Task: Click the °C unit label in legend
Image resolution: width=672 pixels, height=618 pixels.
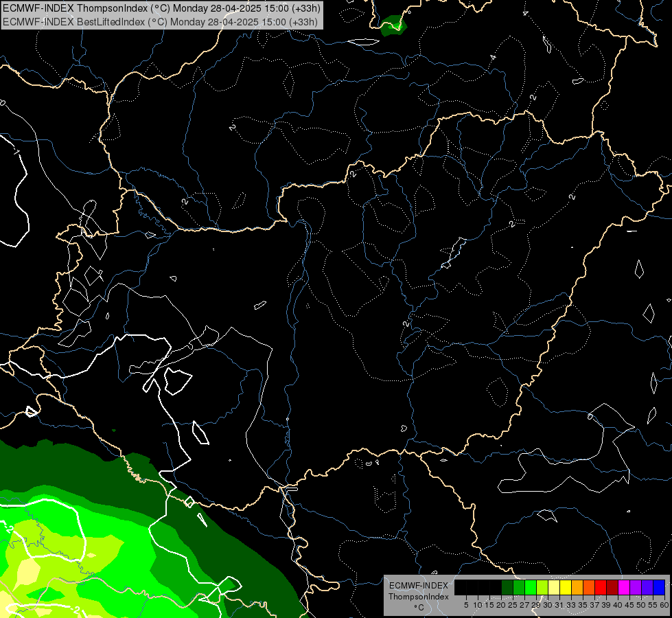Action: pos(419,608)
